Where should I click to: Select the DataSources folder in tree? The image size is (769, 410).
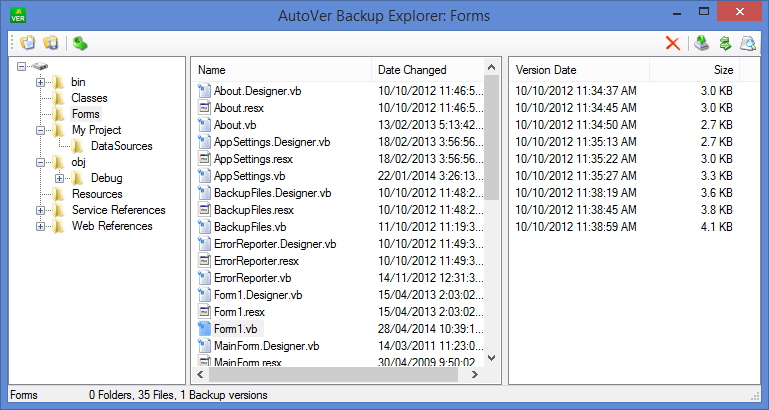122,146
